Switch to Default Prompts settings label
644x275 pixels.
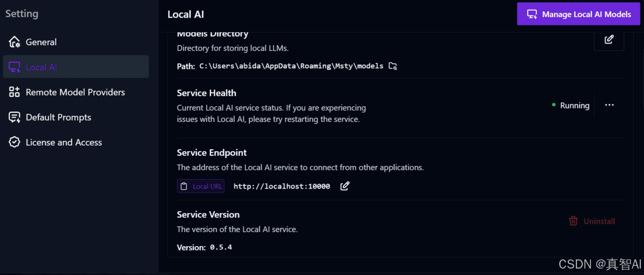tap(58, 117)
